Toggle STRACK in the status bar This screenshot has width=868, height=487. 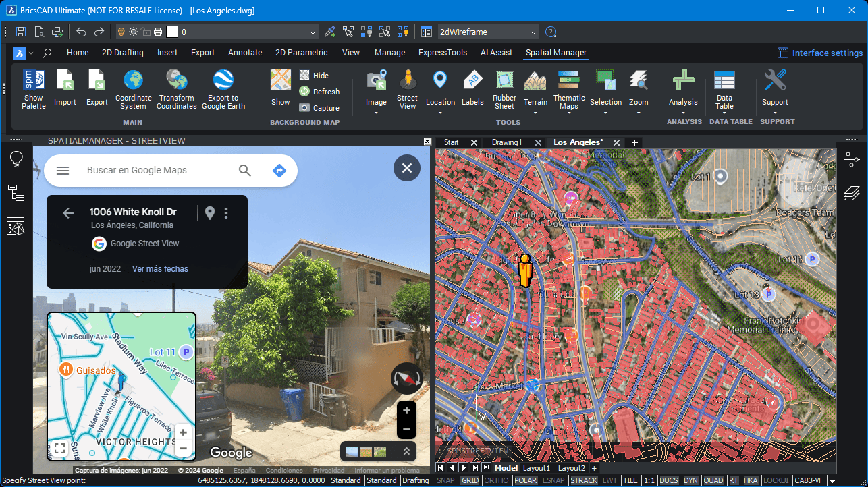coord(584,480)
